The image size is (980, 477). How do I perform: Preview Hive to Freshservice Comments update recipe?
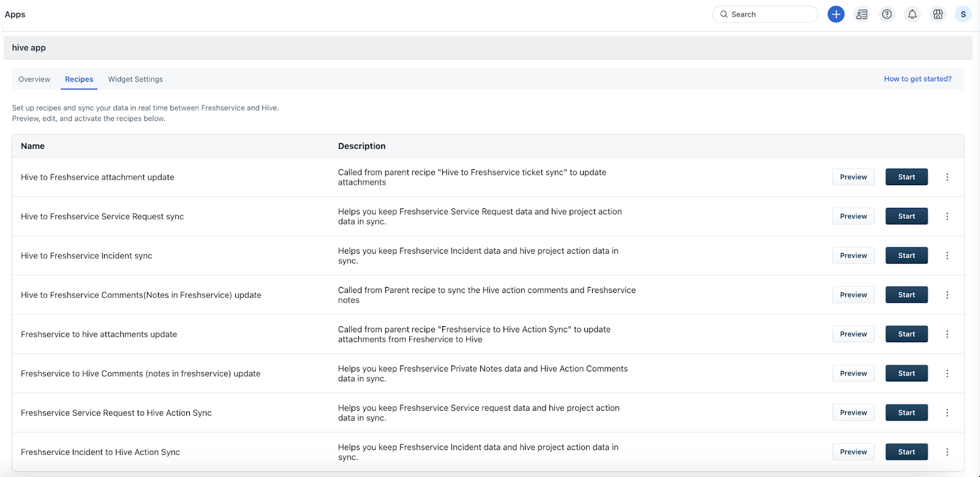click(853, 295)
